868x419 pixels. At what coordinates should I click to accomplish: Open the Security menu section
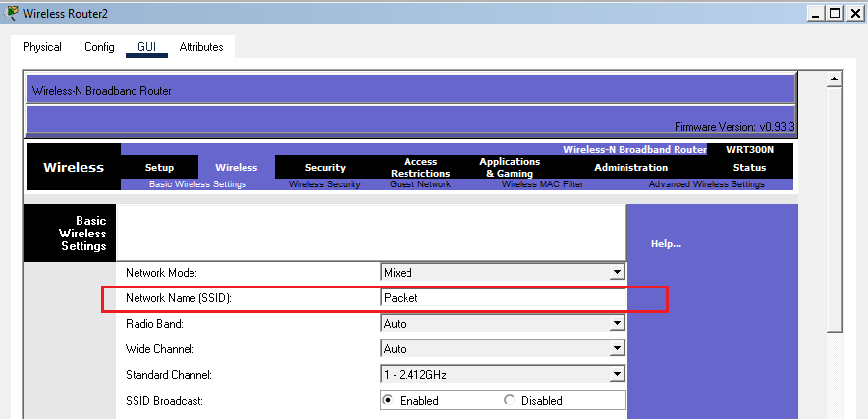pos(325,168)
